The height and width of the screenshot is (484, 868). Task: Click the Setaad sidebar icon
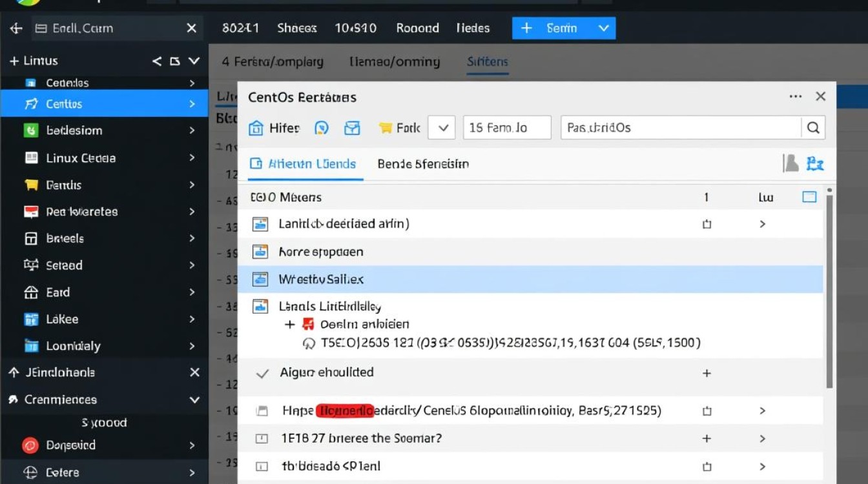[31, 265]
